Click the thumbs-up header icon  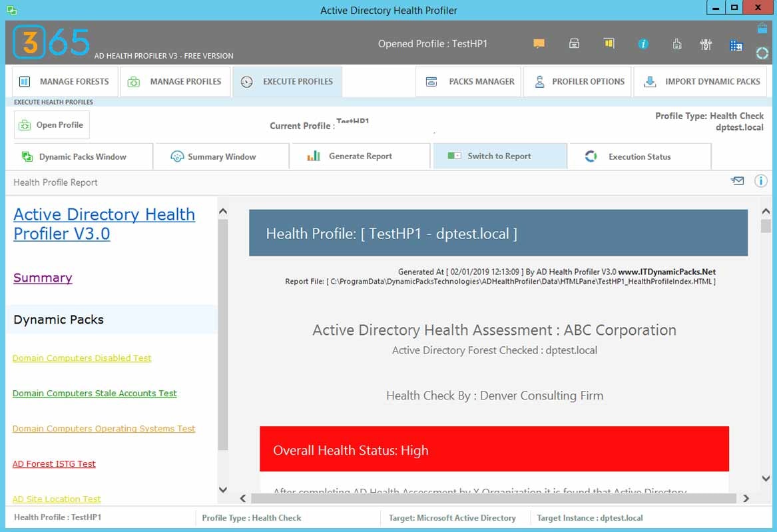click(677, 45)
